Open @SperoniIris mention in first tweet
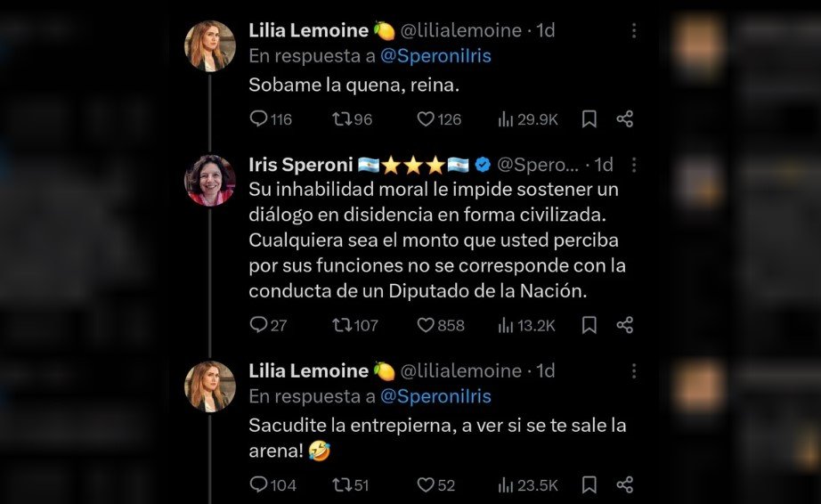821x504 pixels. click(435, 55)
